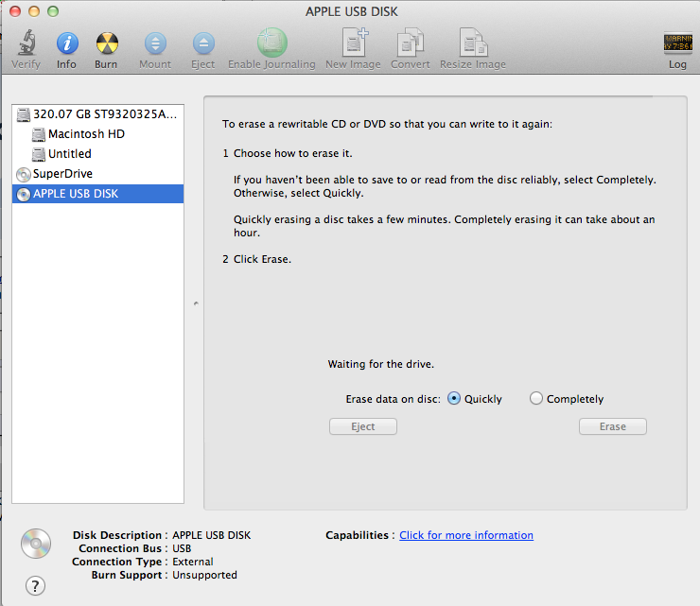Close the window with the red button
The image size is (700, 606).
(x=15, y=11)
